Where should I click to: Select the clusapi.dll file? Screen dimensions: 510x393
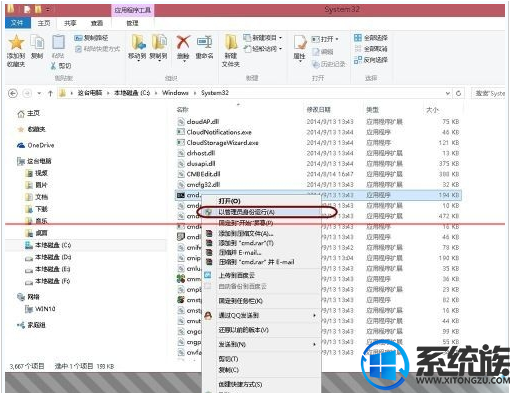pos(196,163)
